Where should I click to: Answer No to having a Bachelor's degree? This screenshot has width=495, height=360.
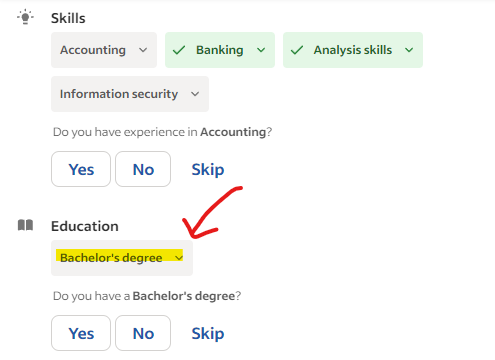[143, 333]
